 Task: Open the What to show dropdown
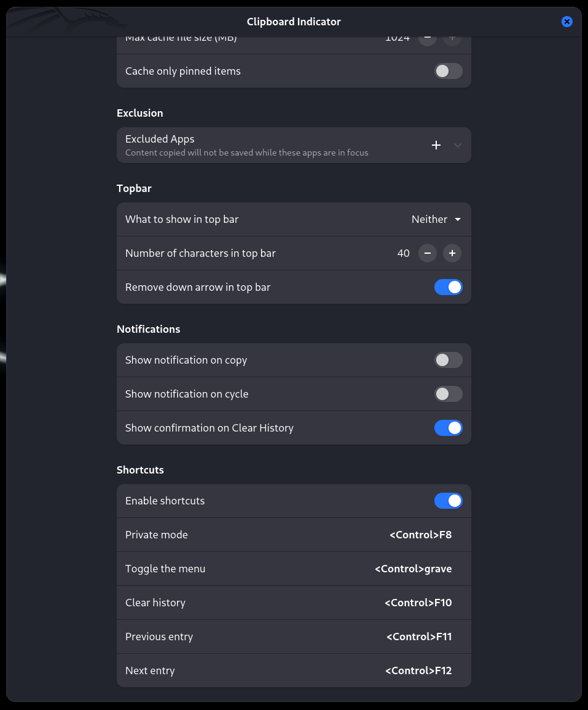pos(436,219)
